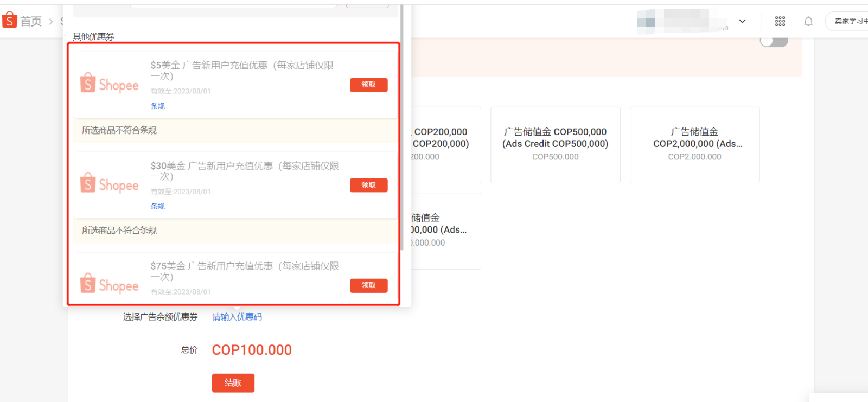Click the voucher popup scrollbar

tap(402, 127)
